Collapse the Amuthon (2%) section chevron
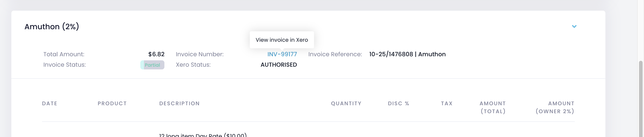This screenshot has height=137, width=644. coord(574,27)
